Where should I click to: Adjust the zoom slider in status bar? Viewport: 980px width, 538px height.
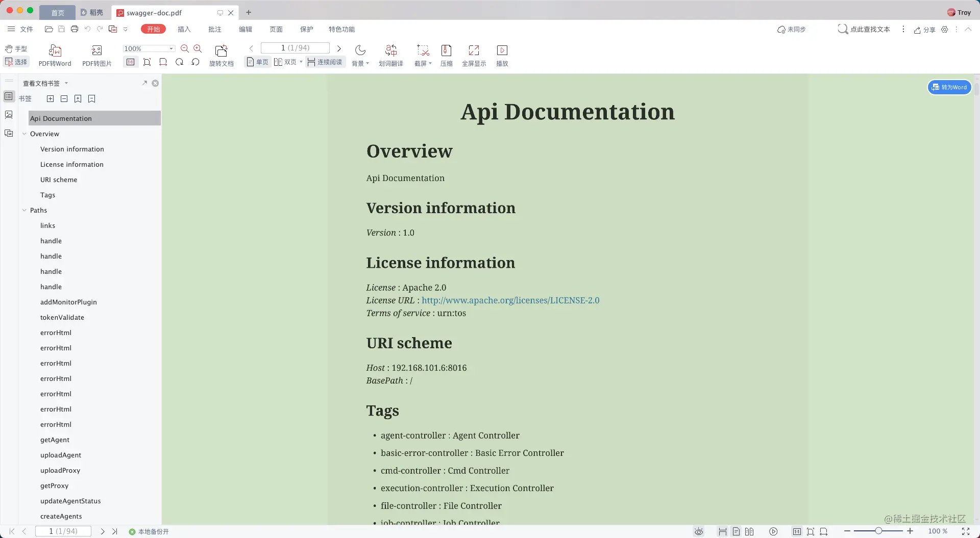point(878,531)
